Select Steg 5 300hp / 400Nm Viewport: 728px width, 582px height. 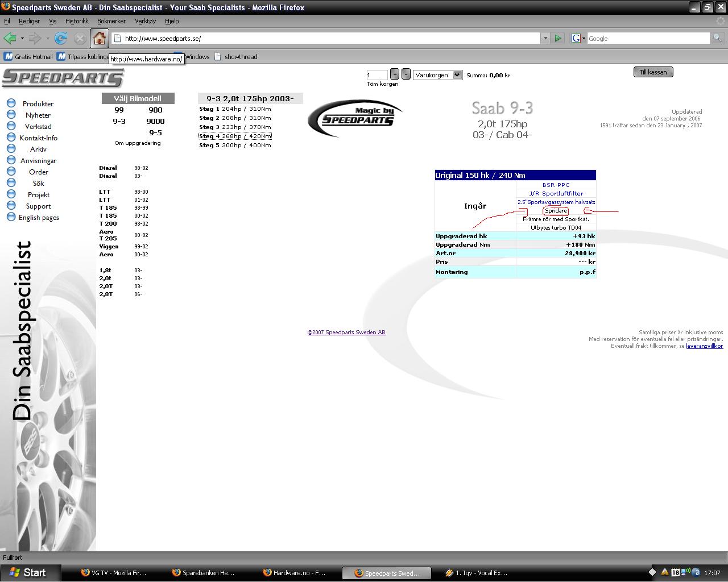(235, 145)
